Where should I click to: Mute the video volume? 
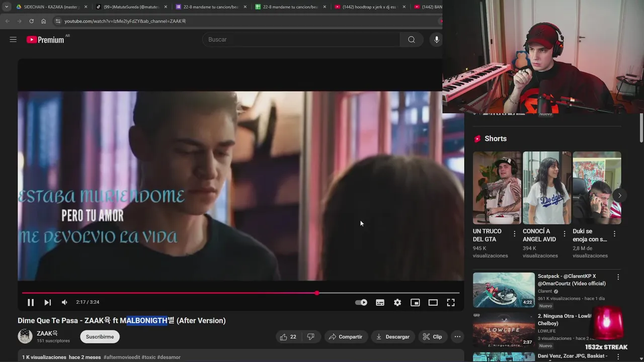(x=64, y=302)
